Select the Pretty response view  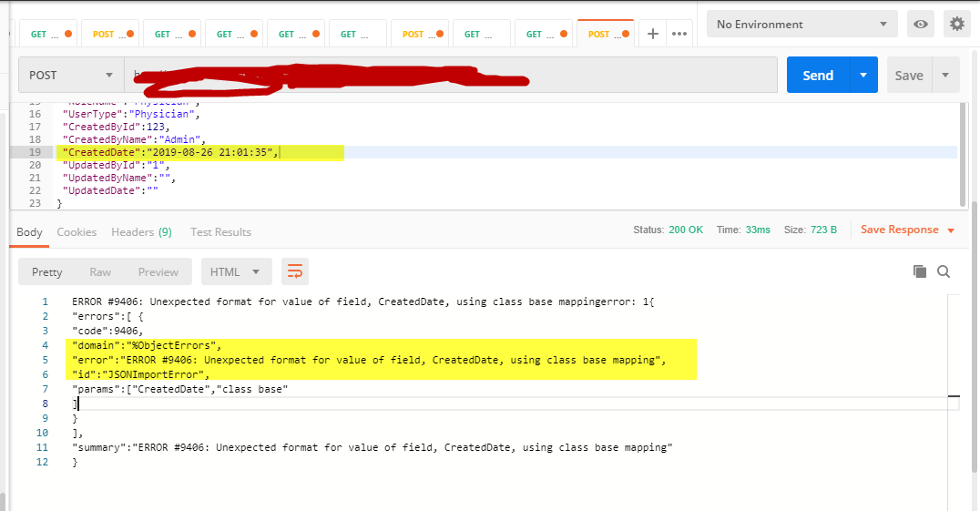pos(46,271)
